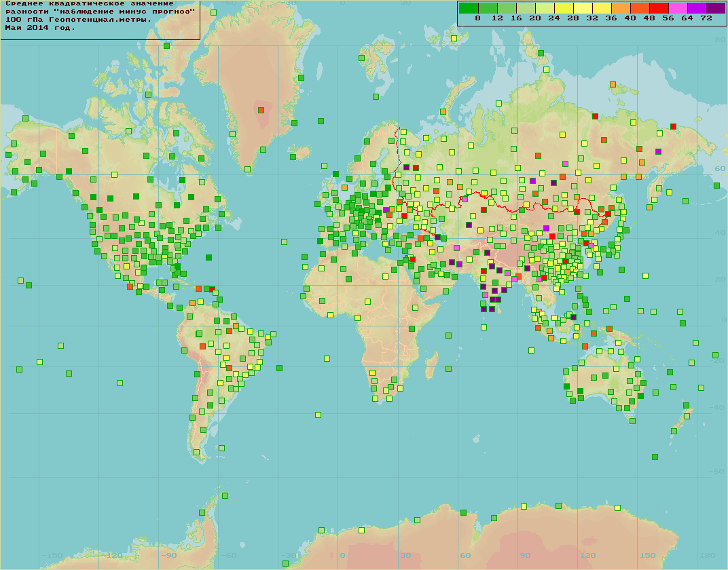
Task: Click legend value 36
Action: (611, 18)
